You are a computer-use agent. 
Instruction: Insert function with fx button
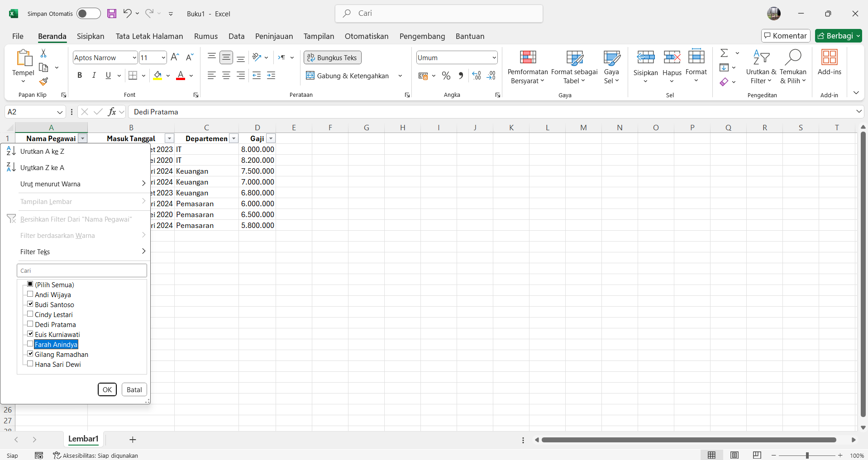112,112
